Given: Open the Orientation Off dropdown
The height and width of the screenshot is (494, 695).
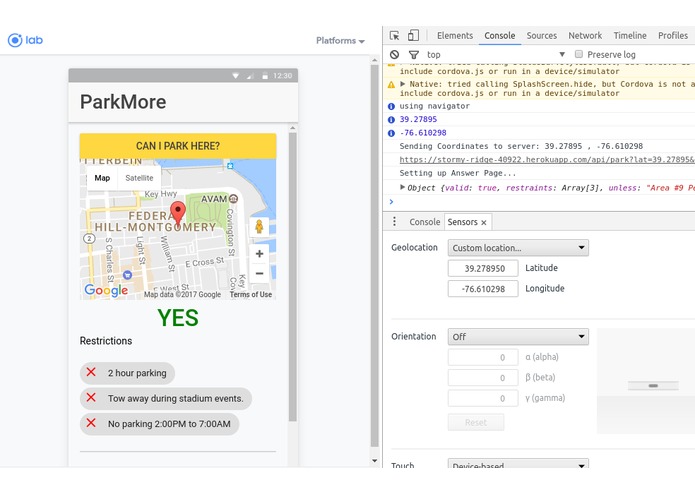Looking at the screenshot, I should coord(518,337).
